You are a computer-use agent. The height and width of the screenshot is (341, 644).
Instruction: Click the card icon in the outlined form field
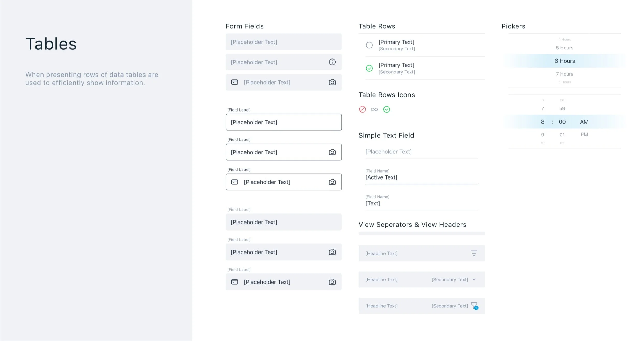235,182
